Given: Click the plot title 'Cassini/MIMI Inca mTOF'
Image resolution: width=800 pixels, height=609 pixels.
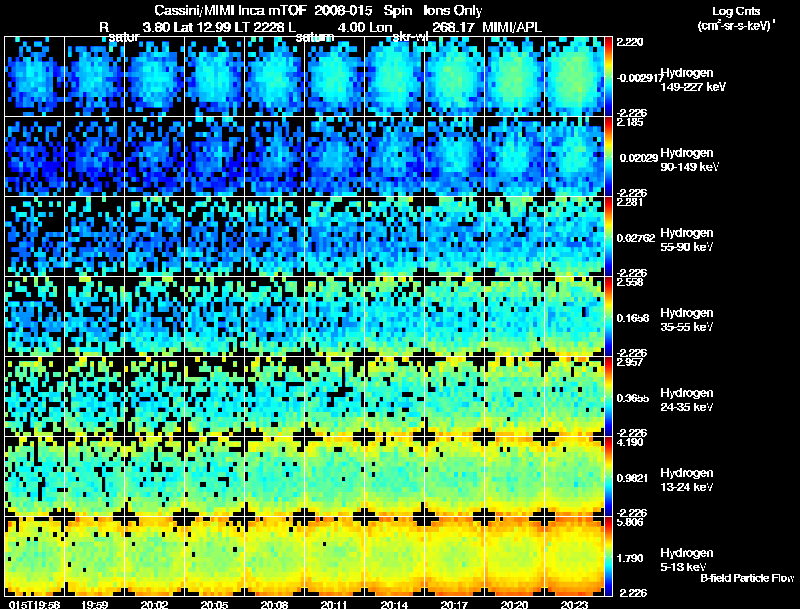Looking at the screenshot, I should coord(229,11).
